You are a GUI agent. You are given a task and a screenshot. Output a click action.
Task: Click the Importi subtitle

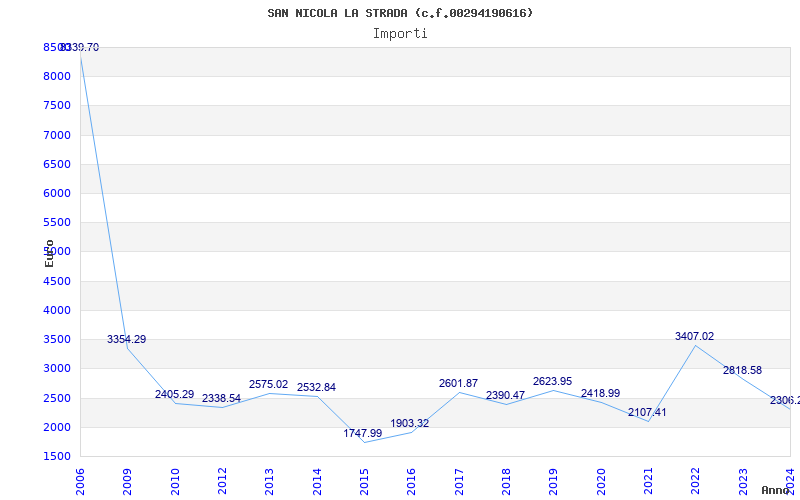[400, 34]
